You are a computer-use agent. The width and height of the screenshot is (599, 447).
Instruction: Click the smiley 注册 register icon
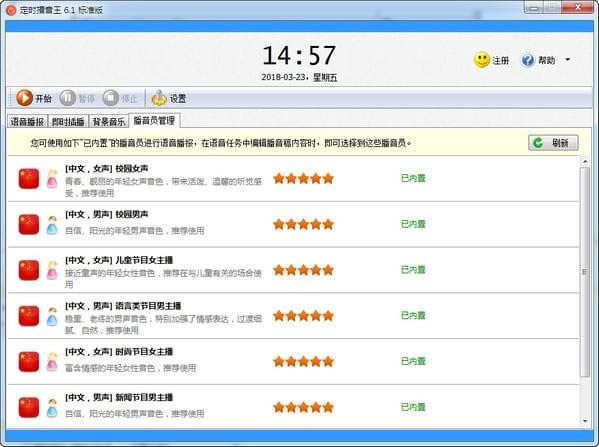pos(482,60)
